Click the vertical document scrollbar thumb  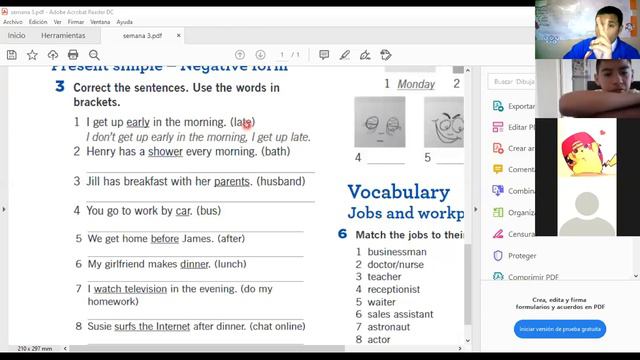(x=468, y=284)
